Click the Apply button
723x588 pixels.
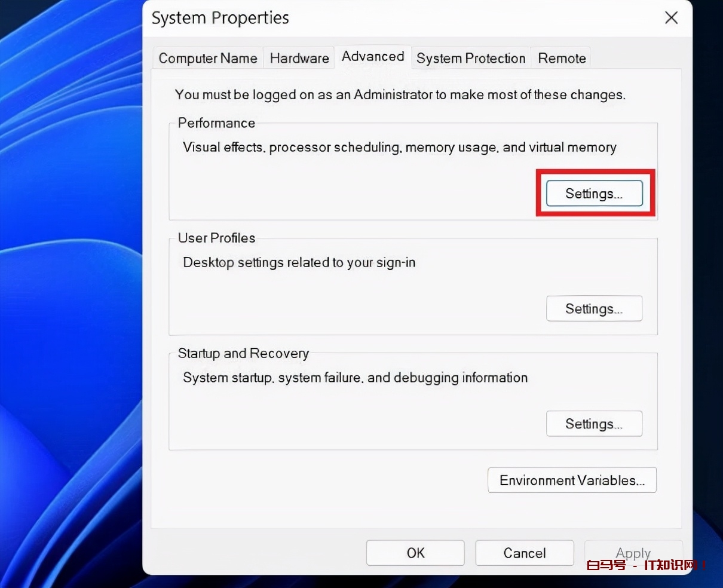coord(633,553)
